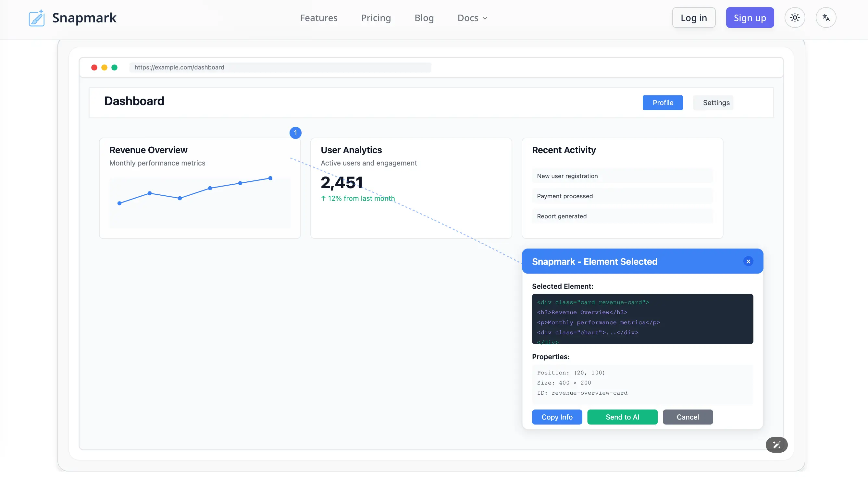The width and height of the screenshot is (868, 477).
Task: Click the Sign up button
Action: [x=750, y=18]
